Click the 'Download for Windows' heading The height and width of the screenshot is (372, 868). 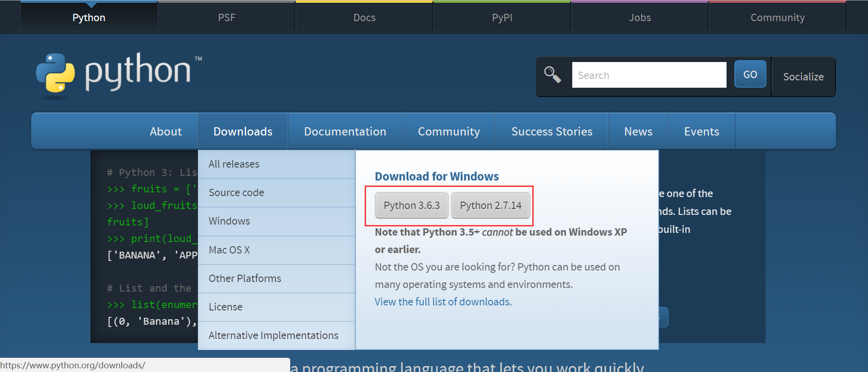click(x=437, y=176)
